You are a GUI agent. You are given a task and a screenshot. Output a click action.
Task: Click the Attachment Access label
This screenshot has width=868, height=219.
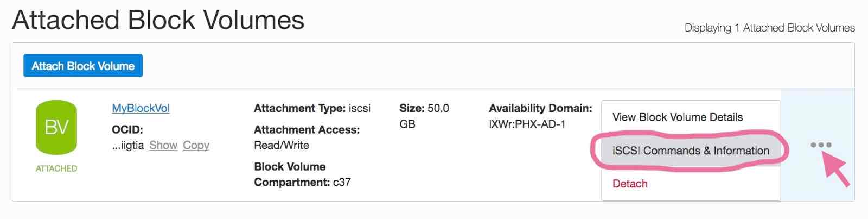[x=307, y=129]
